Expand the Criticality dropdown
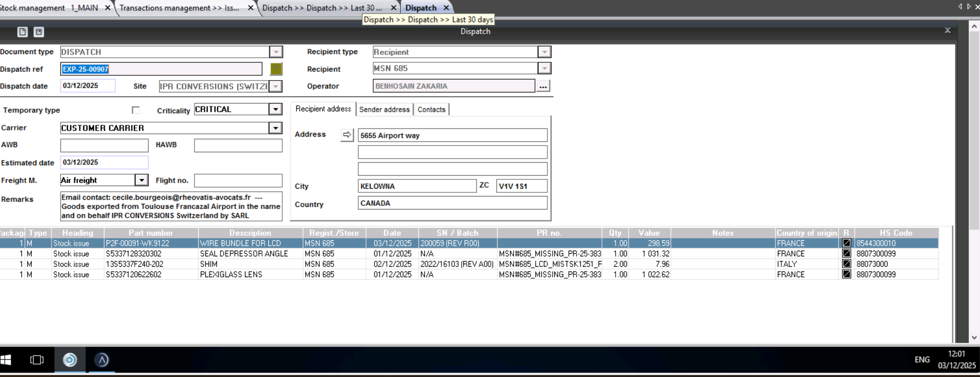This screenshot has height=377, width=980. pos(276,109)
